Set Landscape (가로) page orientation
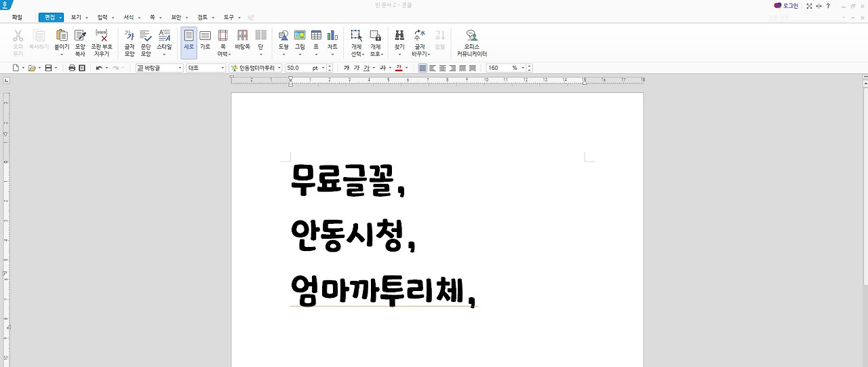This screenshot has height=367, width=868. 205,40
